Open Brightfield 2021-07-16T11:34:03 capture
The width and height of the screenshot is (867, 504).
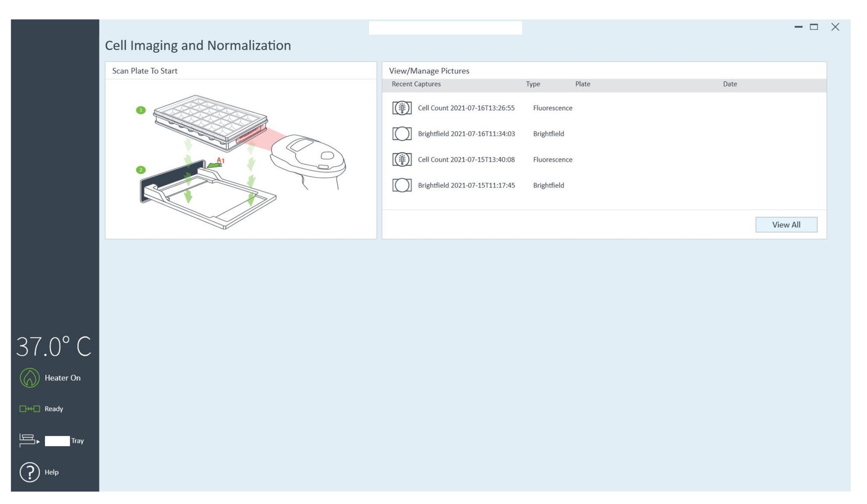(x=466, y=134)
